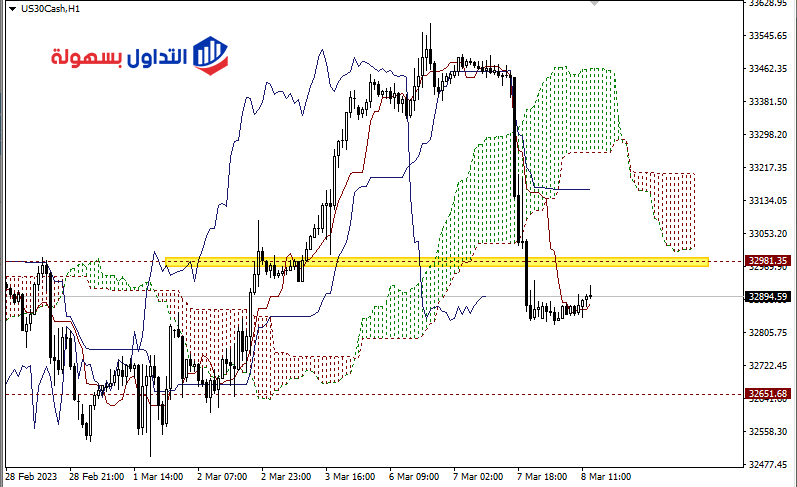
Task: Click the 33298.20 price axis value
Action: [768, 135]
